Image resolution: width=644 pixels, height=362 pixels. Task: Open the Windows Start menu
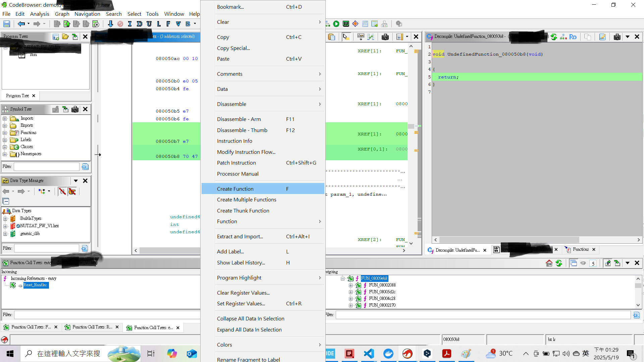pos(10,354)
